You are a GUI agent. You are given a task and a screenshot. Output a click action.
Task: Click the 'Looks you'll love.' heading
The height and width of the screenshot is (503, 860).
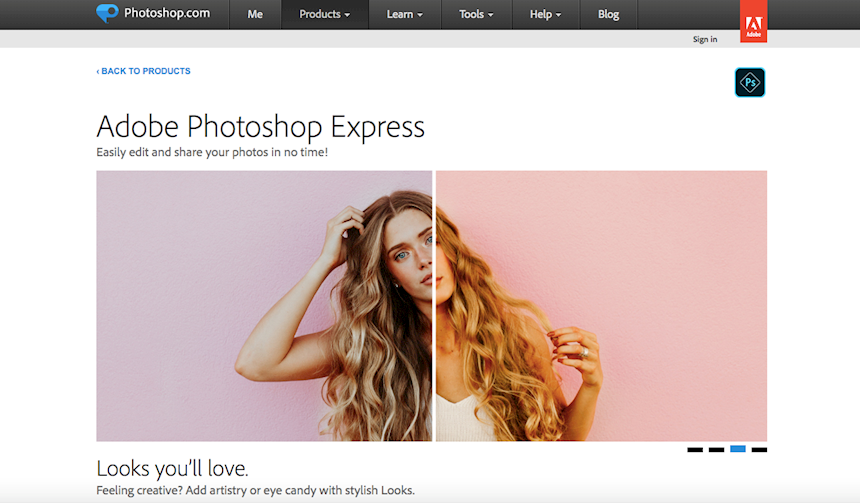coord(172,468)
